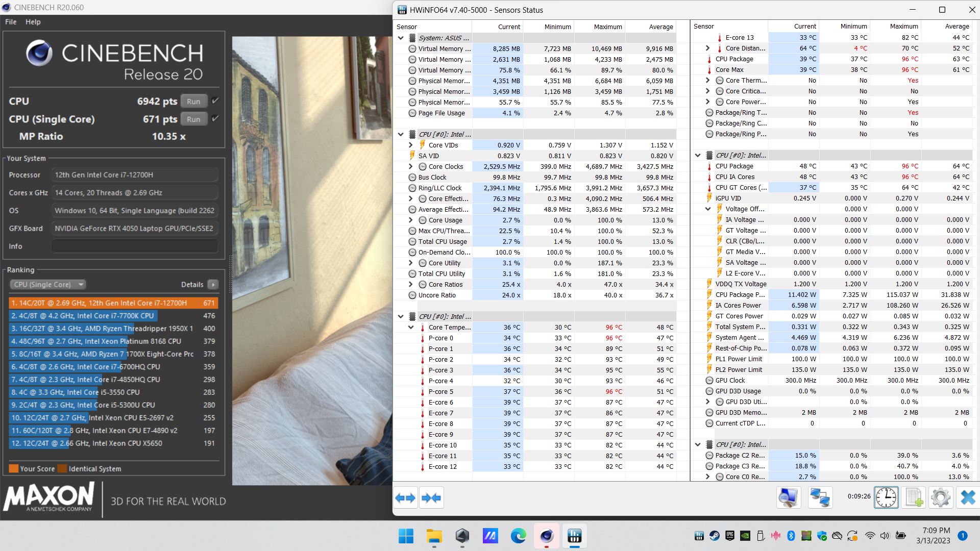Click the left double-arrow icon in HWiNFO footer
This screenshot has height=551, width=980.
[x=406, y=497]
